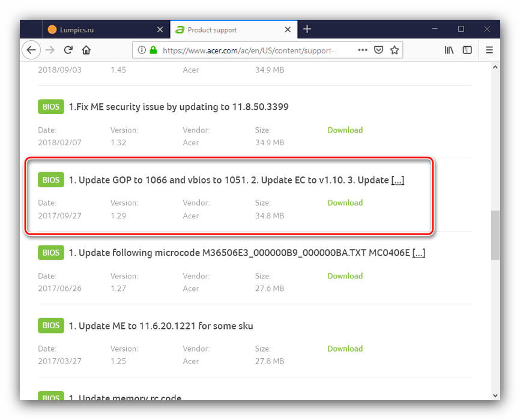The width and height of the screenshot is (520, 420).
Task: Click the size value 27.6 MB
Action: pos(270,289)
